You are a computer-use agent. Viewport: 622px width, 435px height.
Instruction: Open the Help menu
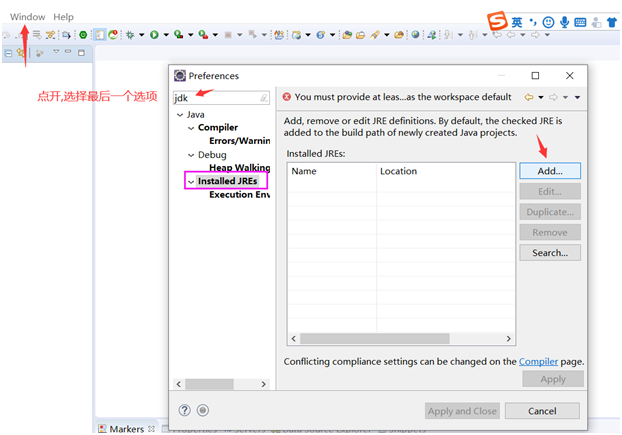click(x=63, y=17)
